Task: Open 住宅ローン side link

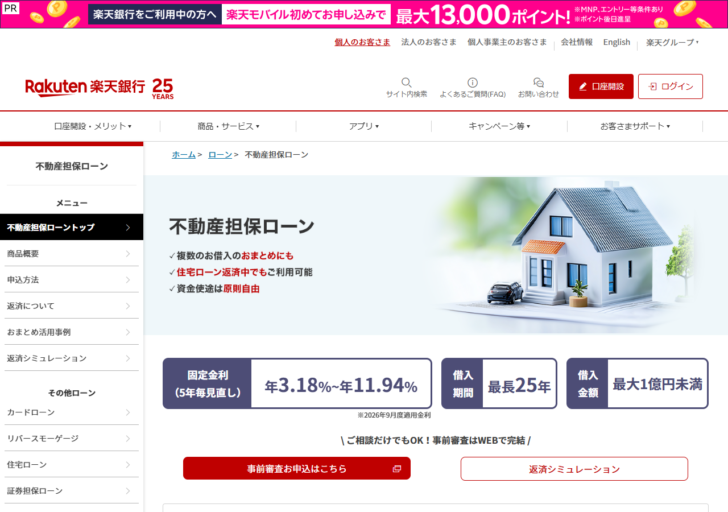Action: (72, 465)
